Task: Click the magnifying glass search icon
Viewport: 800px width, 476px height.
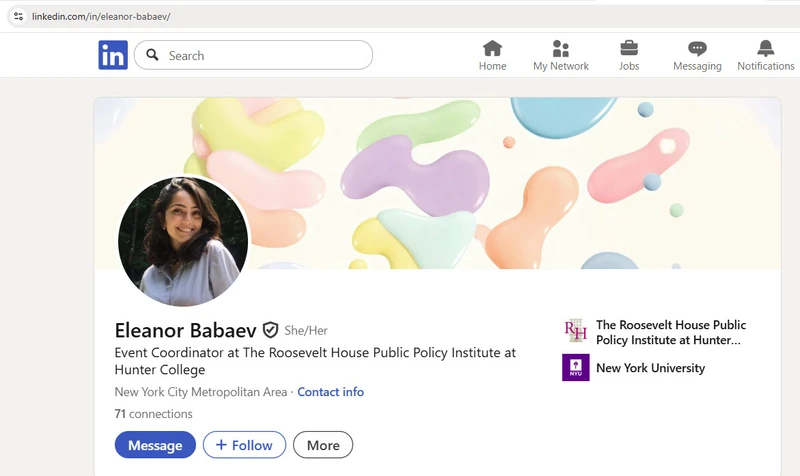Action: pos(153,55)
